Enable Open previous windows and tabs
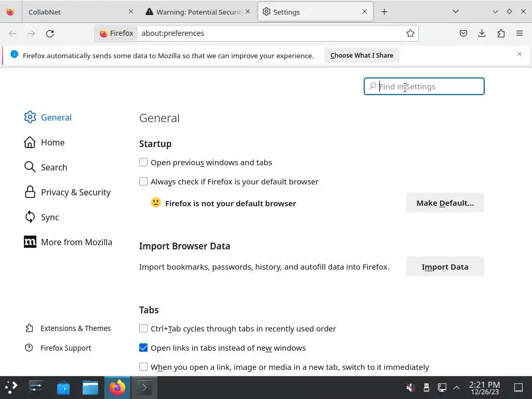Screen dimensions: 532x399 [143, 162]
